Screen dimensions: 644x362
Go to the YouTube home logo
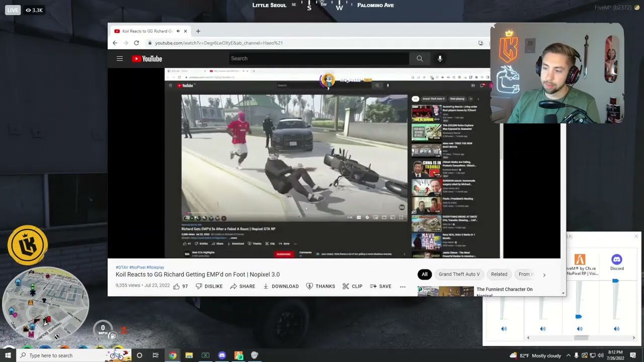click(147, 59)
